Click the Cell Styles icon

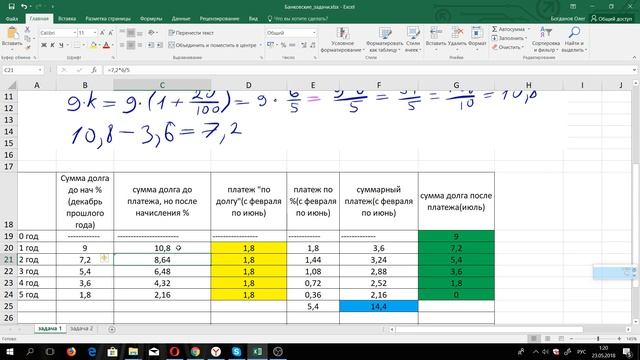click(413, 33)
